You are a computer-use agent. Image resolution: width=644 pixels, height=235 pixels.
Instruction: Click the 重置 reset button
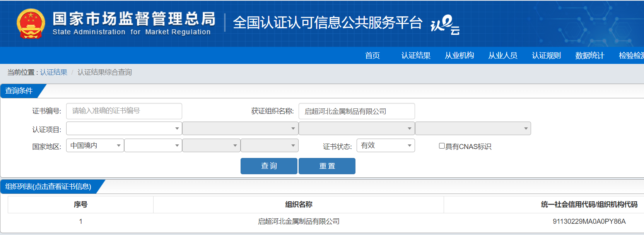tap(327, 166)
